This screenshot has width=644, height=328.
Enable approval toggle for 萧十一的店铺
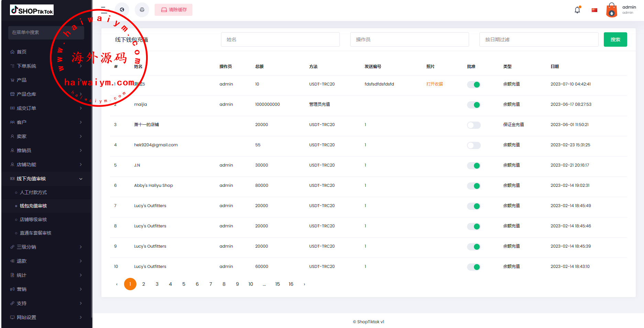coord(474,125)
